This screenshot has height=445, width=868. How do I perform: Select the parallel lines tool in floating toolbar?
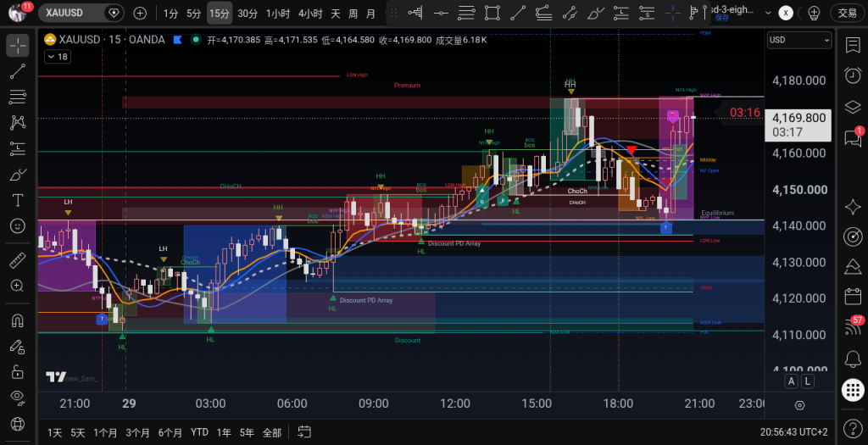click(467, 14)
